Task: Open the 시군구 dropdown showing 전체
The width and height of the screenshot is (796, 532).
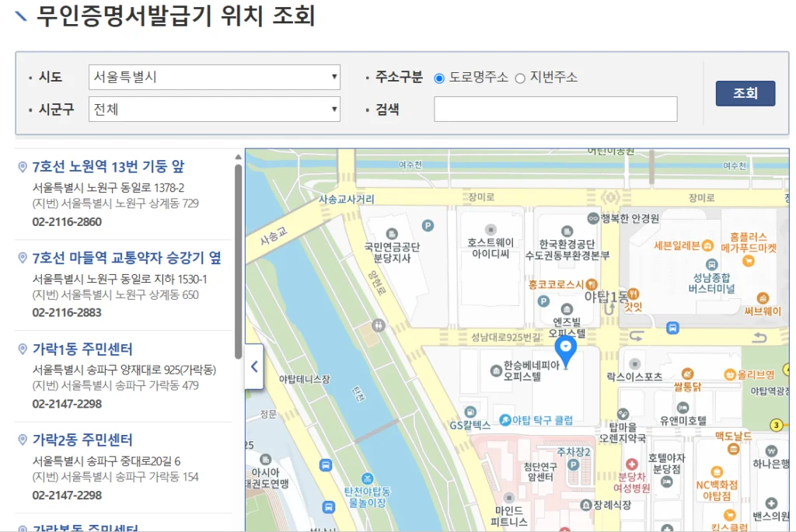Action: [215, 109]
